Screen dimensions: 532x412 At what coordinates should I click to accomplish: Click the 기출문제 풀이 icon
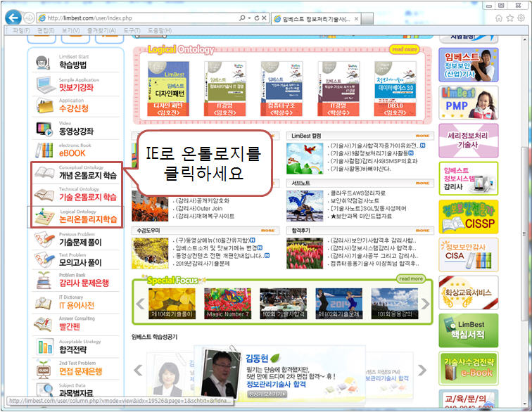[x=44, y=240]
